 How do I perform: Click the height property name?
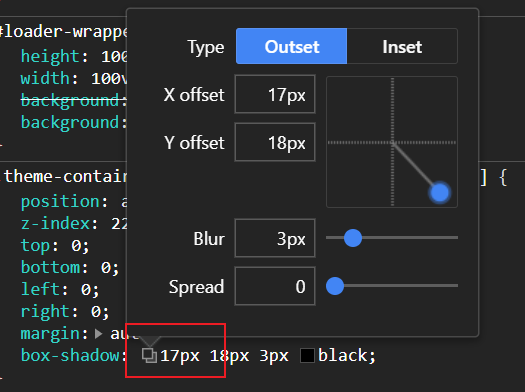[x=50, y=56]
